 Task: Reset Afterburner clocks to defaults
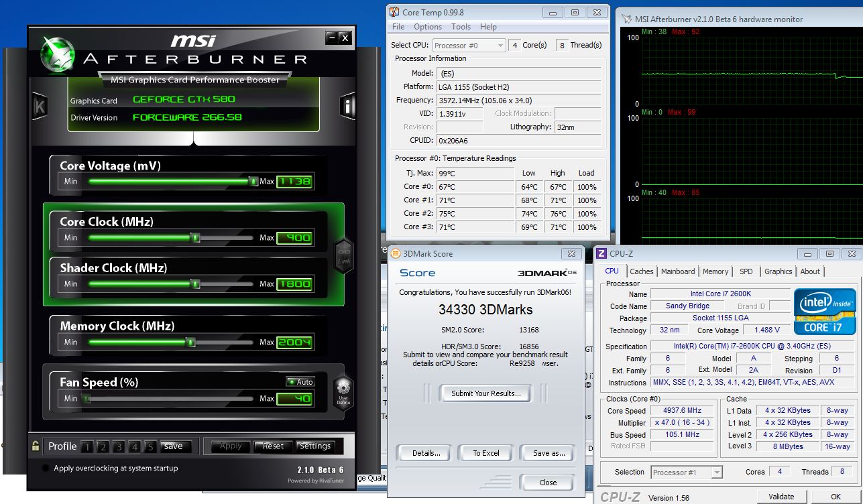273,446
